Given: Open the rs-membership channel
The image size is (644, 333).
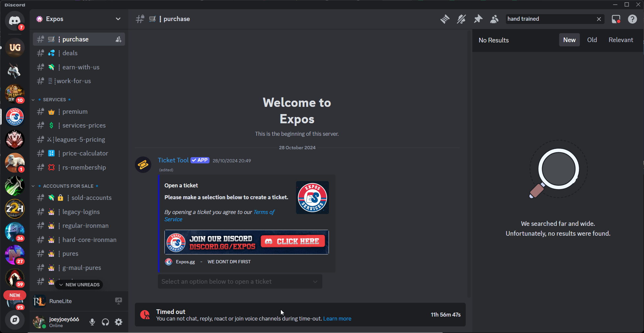Looking at the screenshot, I should coord(79,168).
